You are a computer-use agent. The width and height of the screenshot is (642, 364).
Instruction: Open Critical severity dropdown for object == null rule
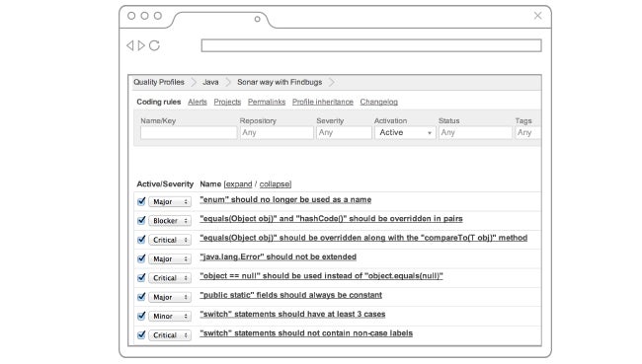pos(170,278)
